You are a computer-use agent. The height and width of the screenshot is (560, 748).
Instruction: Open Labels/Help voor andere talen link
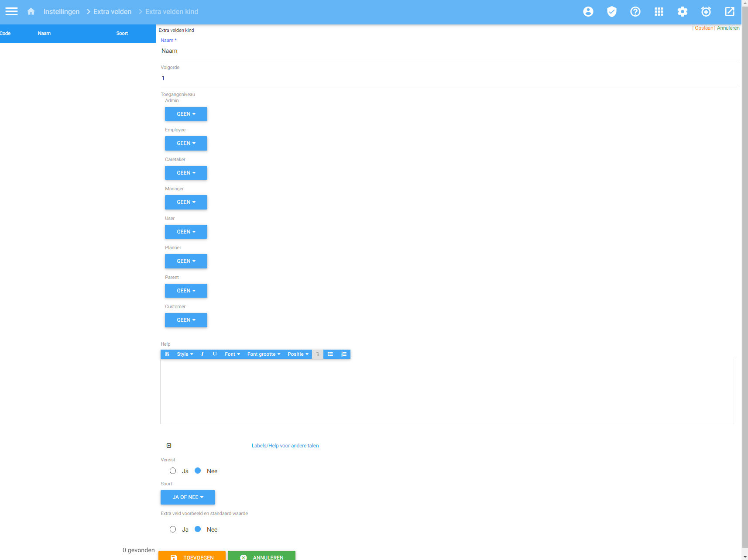285,446
